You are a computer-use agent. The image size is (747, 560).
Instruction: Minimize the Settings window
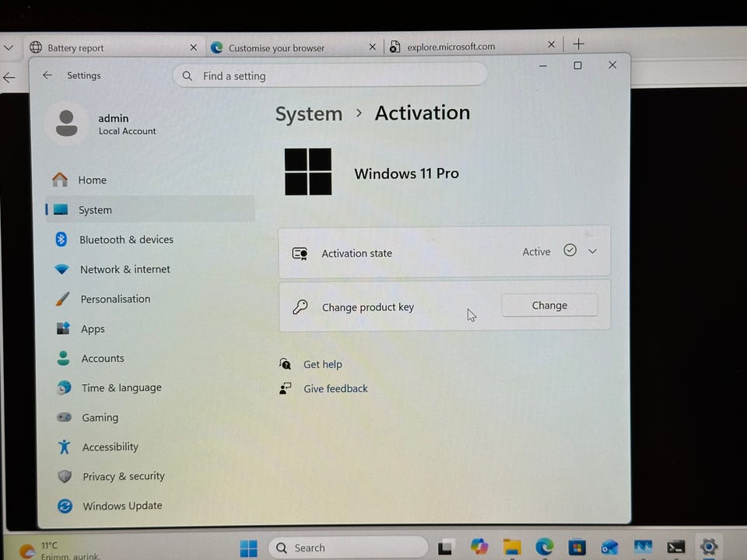[542, 65]
